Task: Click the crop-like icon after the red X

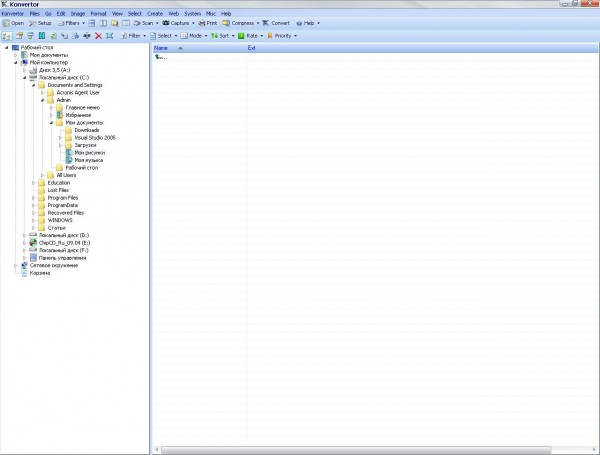Action: tap(109, 36)
